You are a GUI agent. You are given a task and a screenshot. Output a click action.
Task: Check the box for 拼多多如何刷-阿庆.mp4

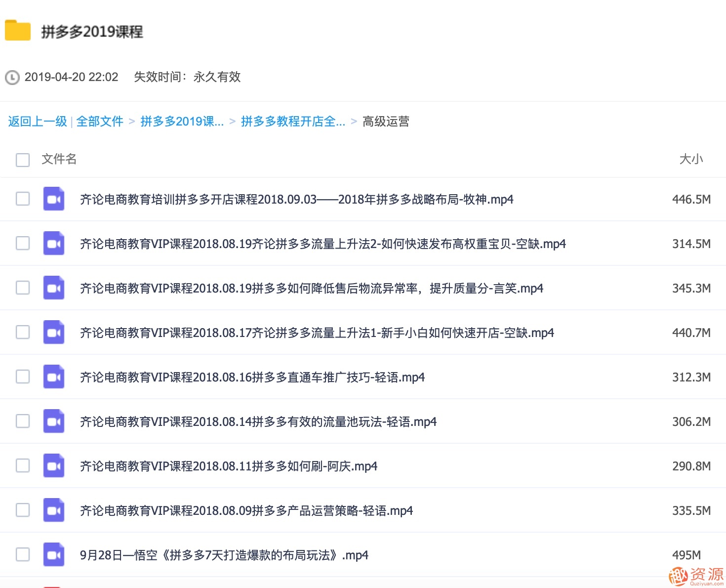[x=23, y=465]
